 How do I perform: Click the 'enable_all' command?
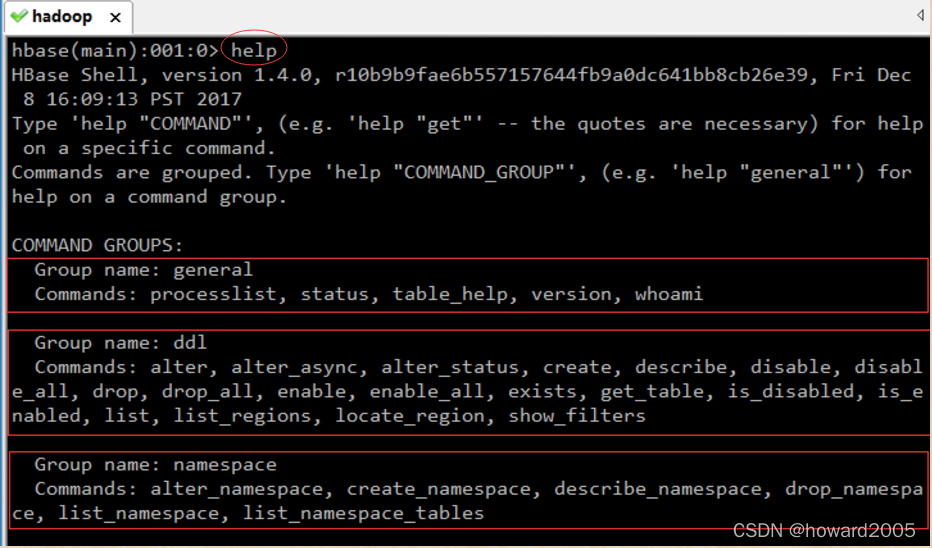coord(427,392)
